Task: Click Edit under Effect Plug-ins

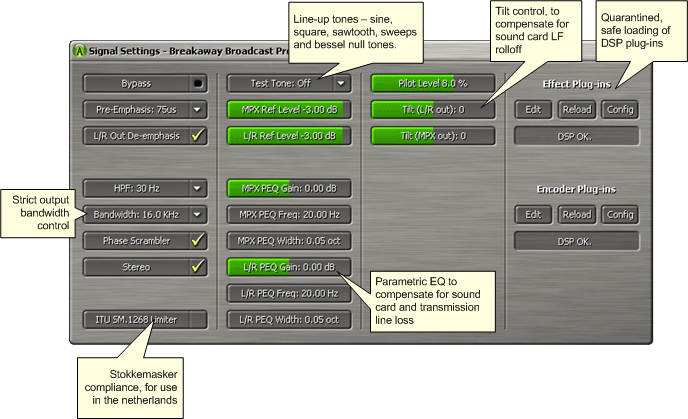Action: pos(533,110)
